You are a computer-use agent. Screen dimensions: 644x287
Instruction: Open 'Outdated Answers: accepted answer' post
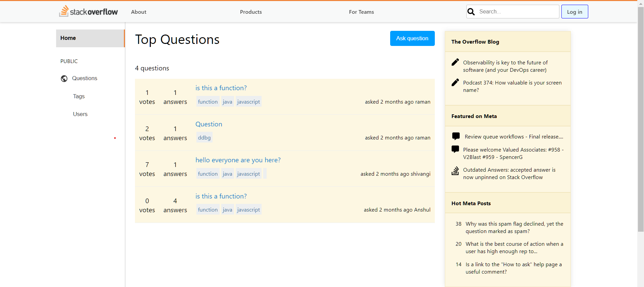pos(509,173)
